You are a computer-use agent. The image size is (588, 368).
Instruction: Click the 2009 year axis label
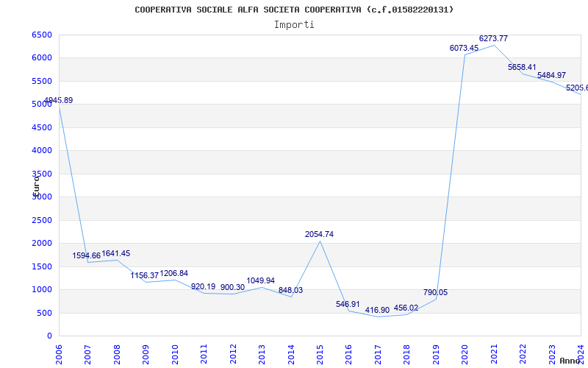click(146, 355)
